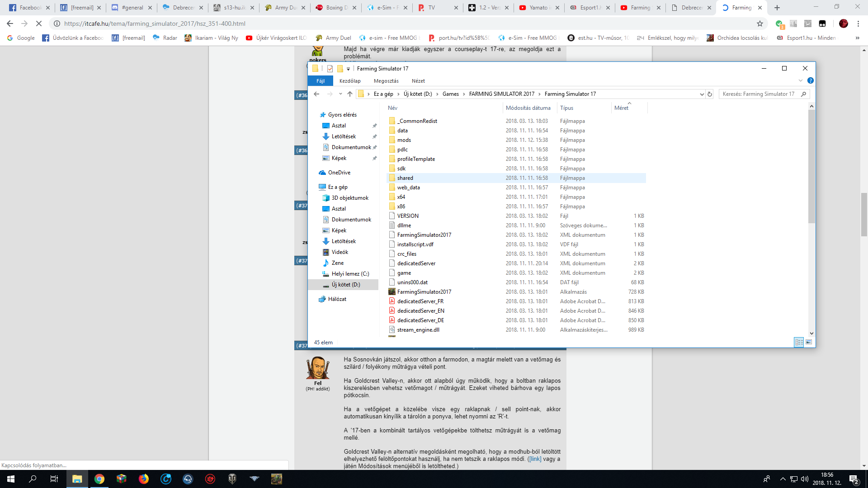Image resolution: width=868 pixels, height=488 pixels.
Task: Sort by Módosítás dátuma column
Action: [x=530, y=108]
